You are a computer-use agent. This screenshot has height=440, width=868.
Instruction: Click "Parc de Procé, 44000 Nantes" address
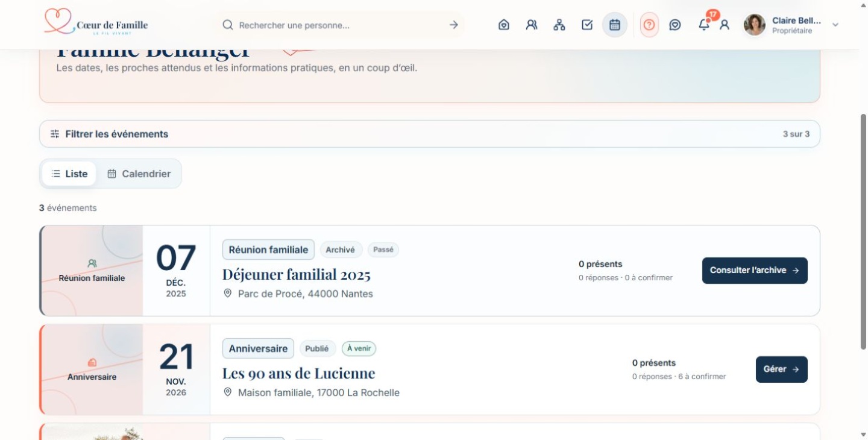[x=306, y=294]
